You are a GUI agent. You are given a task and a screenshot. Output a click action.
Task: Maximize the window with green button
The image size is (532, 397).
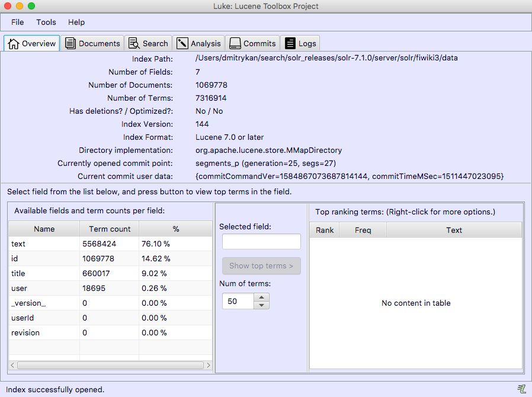[31, 6]
